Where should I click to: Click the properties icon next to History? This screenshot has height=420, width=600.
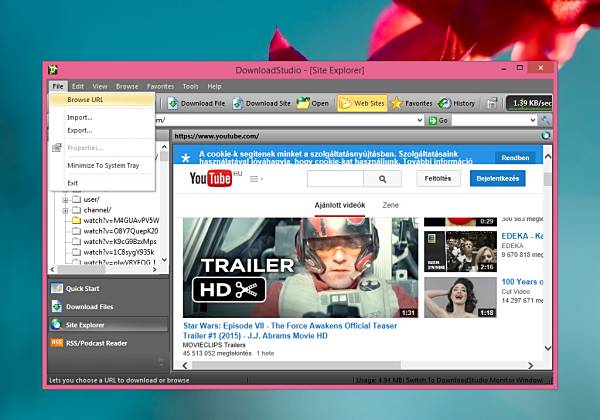click(492, 103)
